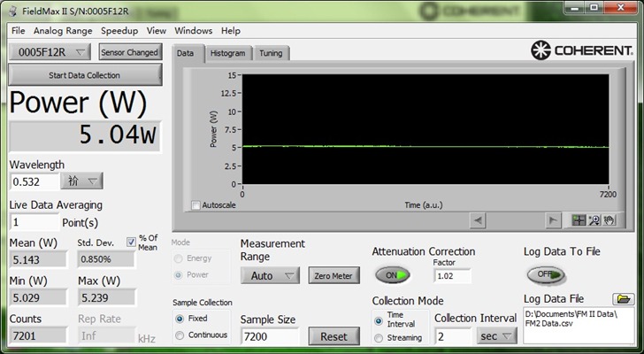Uncheck the % Of Mean checkbox

pos(131,242)
